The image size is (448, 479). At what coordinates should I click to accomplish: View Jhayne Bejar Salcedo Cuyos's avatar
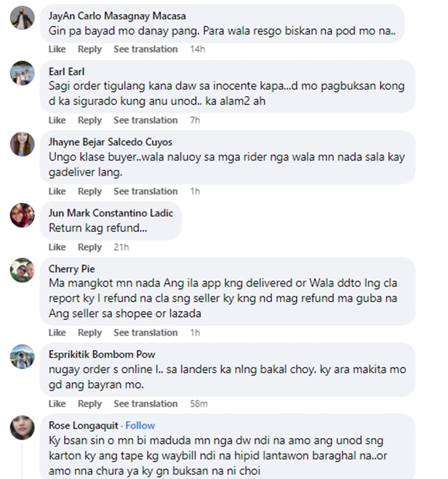coord(22,144)
